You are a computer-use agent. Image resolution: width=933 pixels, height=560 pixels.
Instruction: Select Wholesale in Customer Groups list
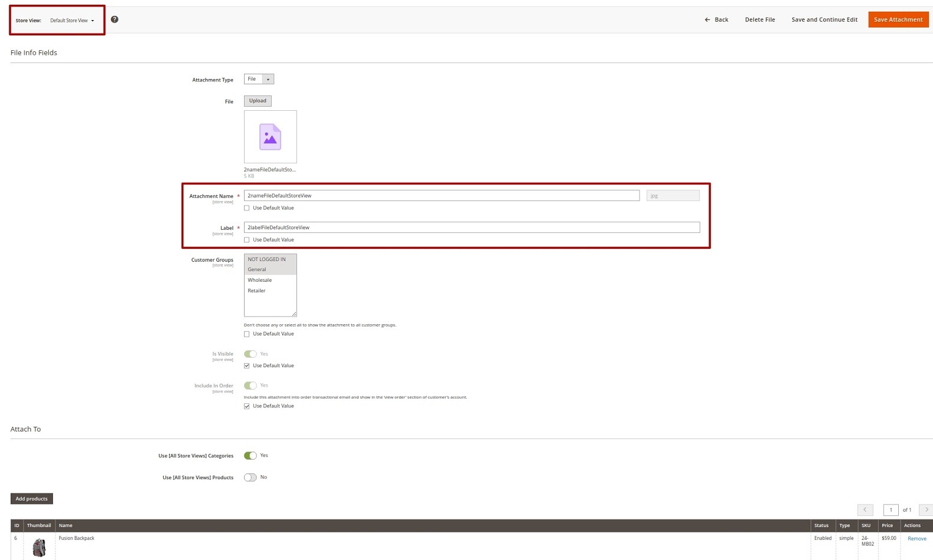260,280
